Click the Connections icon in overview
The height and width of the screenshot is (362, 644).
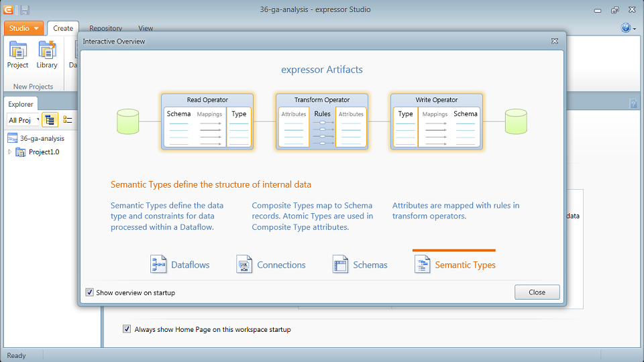coord(244,264)
